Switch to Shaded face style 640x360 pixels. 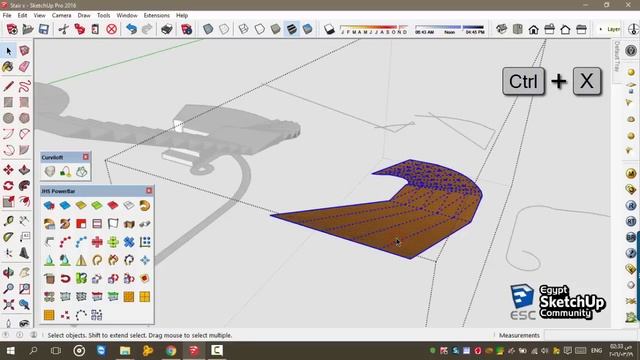click(x=276, y=29)
